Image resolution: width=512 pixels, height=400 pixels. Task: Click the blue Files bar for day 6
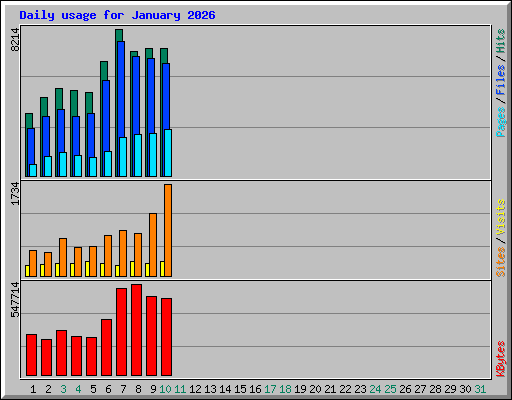(107, 115)
